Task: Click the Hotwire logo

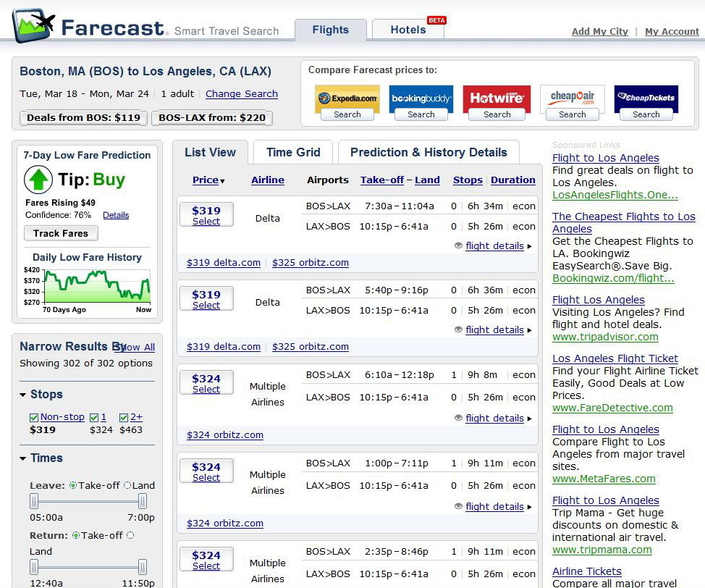Action: coord(497,98)
